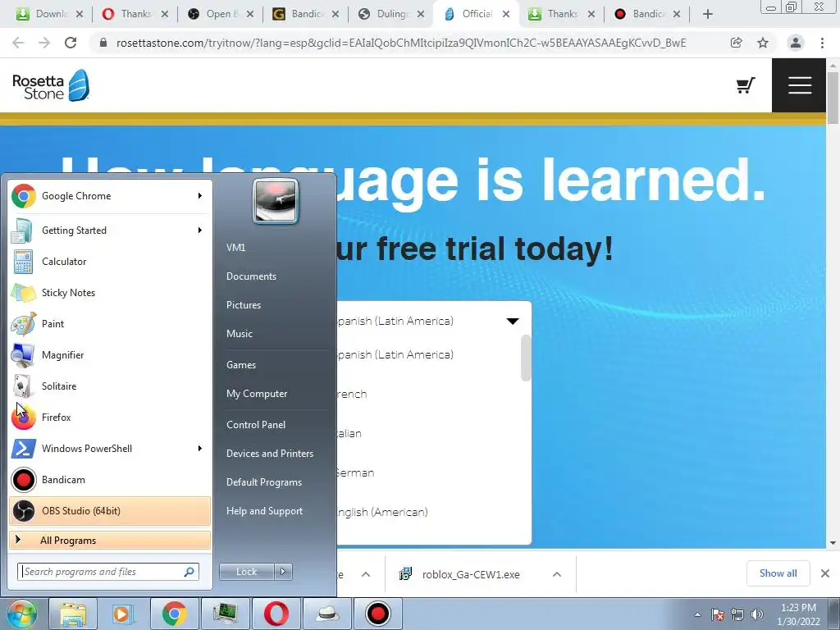Launch Paint from Start menu
840x630 pixels.
coord(110,323)
